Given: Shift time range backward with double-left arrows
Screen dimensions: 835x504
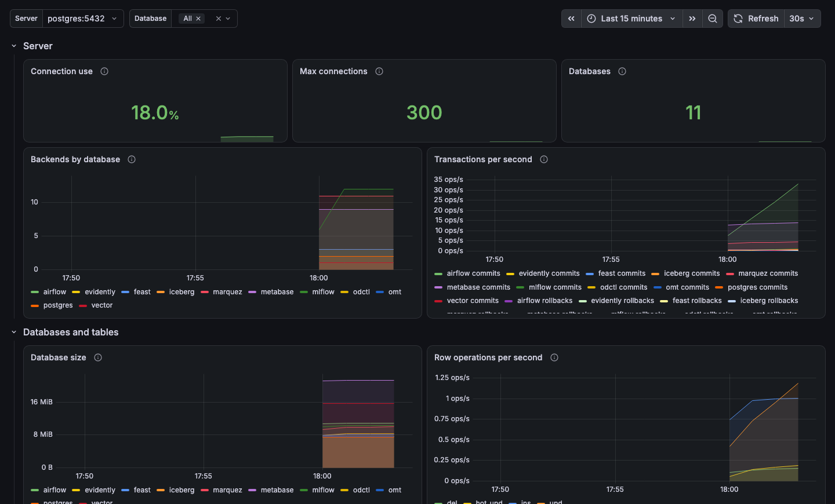Looking at the screenshot, I should click(x=571, y=19).
